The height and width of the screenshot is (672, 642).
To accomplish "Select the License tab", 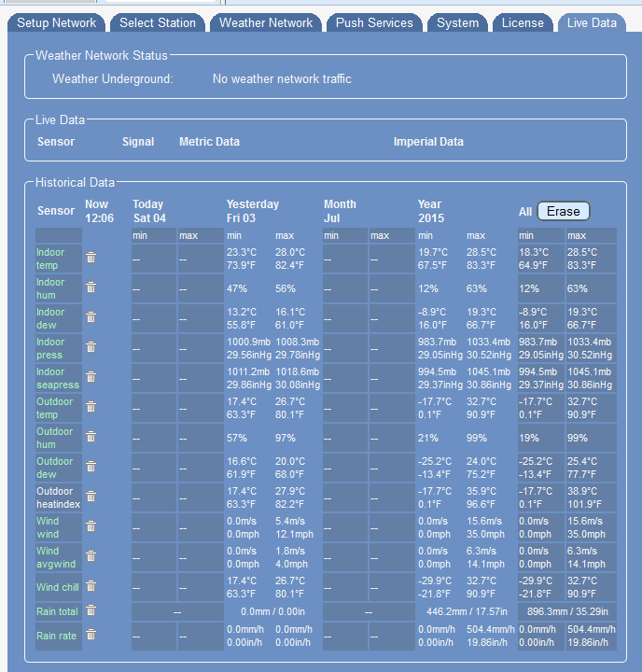I will pyautogui.click(x=523, y=22).
